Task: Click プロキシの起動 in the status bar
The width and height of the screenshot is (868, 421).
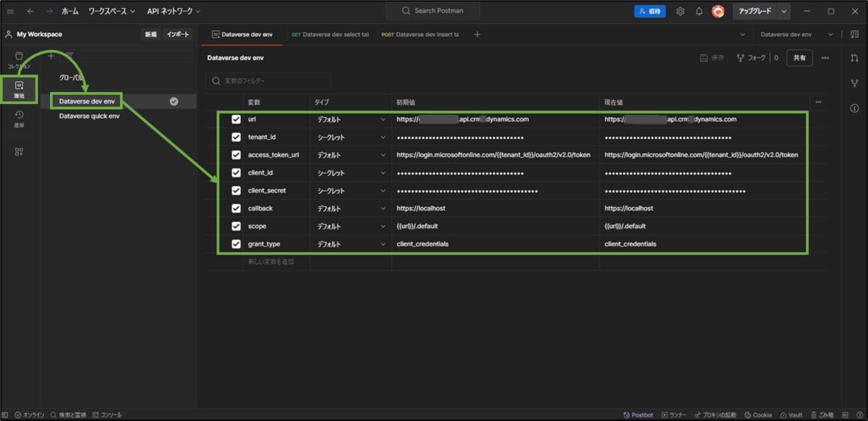Action: click(x=715, y=415)
